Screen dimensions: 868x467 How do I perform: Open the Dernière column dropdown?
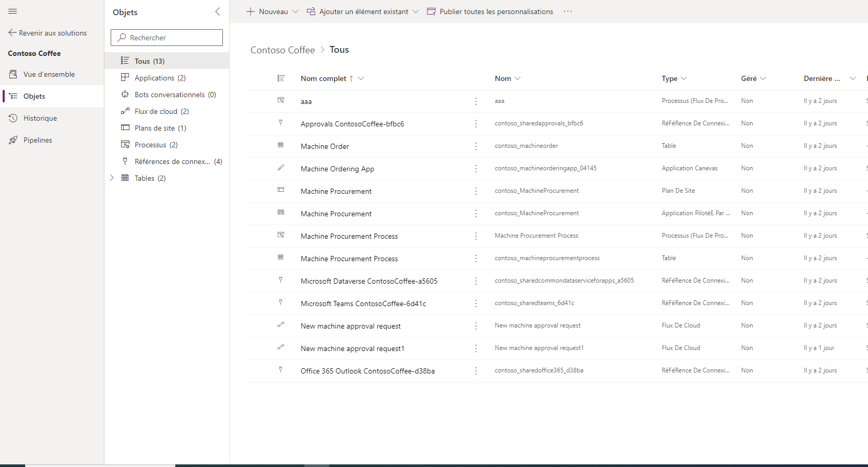click(x=853, y=78)
